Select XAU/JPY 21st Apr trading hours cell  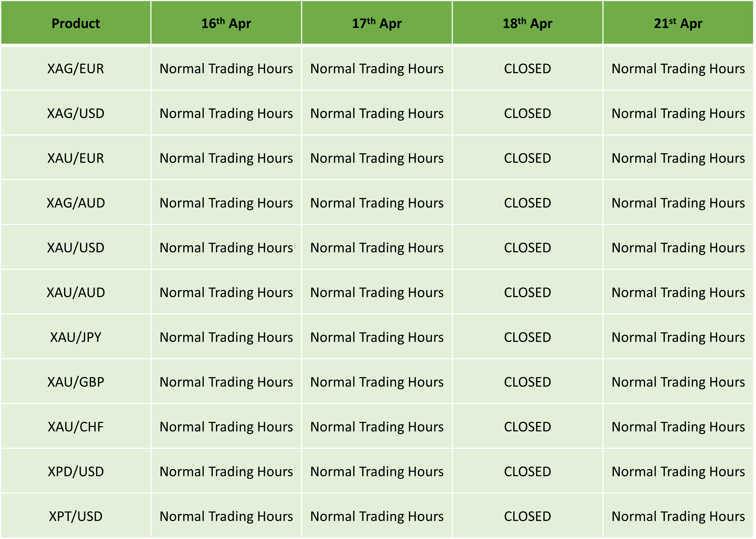678,337
